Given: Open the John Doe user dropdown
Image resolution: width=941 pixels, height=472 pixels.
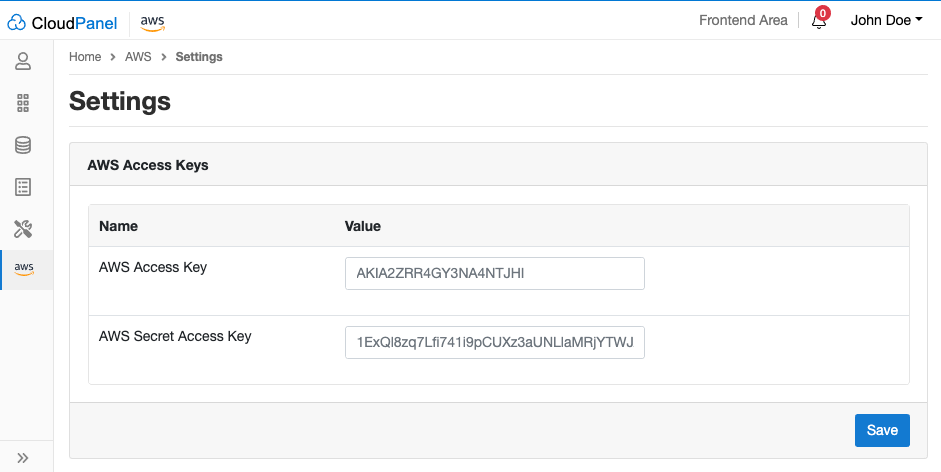Looking at the screenshot, I should click(886, 20).
